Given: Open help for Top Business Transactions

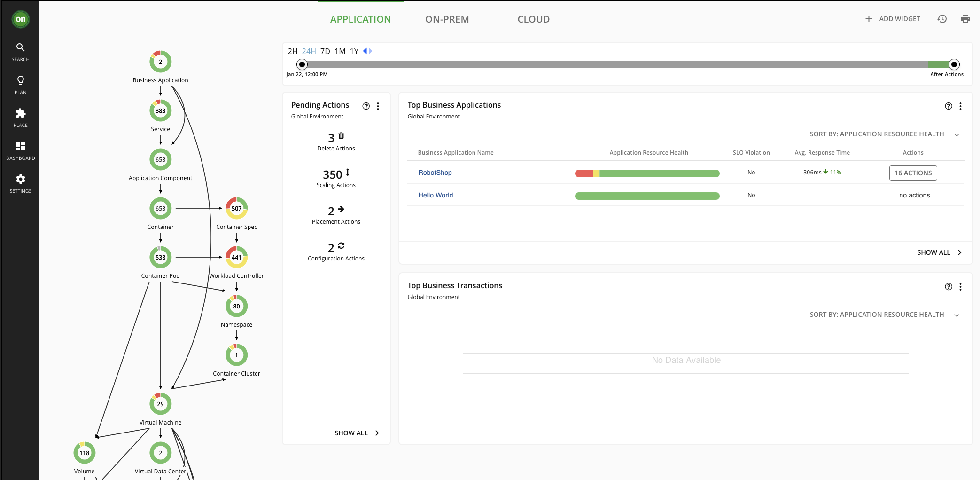Looking at the screenshot, I should [x=949, y=287].
